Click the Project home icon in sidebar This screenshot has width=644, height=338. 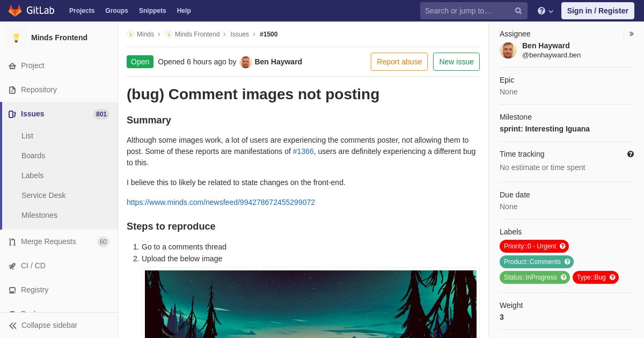[12, 65]
